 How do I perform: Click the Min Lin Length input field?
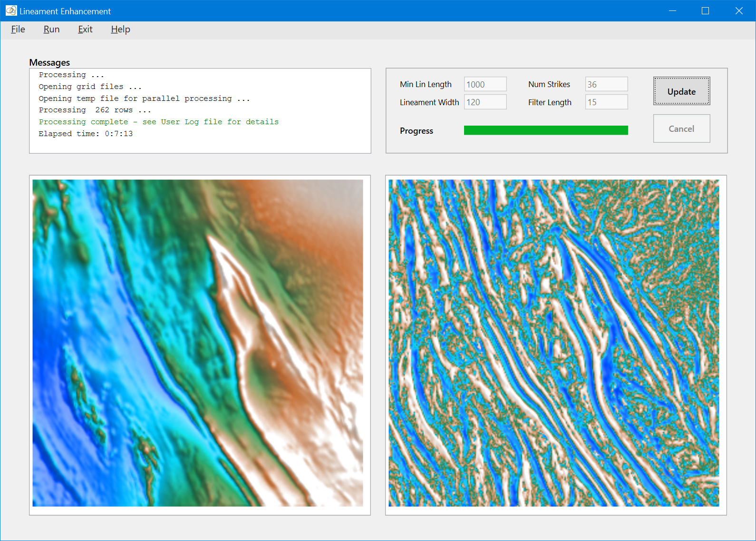coord(485,84)
